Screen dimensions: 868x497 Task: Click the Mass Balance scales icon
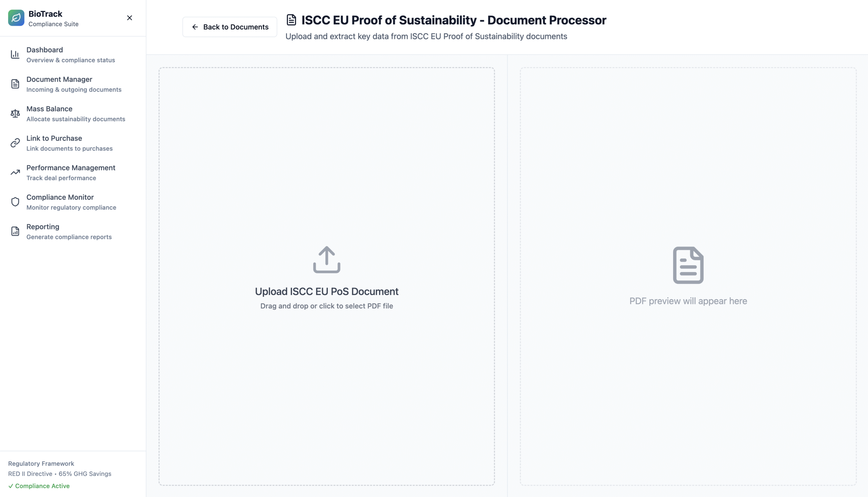(x=15, y=113)
